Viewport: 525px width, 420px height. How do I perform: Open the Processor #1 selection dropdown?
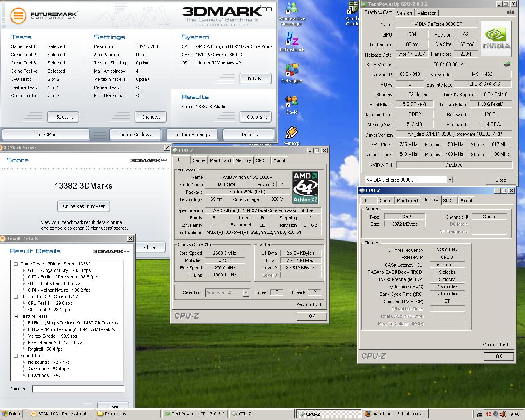(246, 292)
